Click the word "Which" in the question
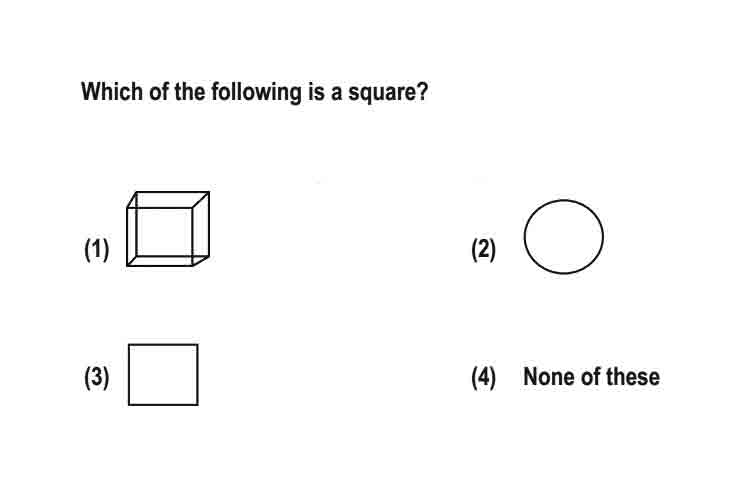The image size is (750, 500). coord(112,91)
